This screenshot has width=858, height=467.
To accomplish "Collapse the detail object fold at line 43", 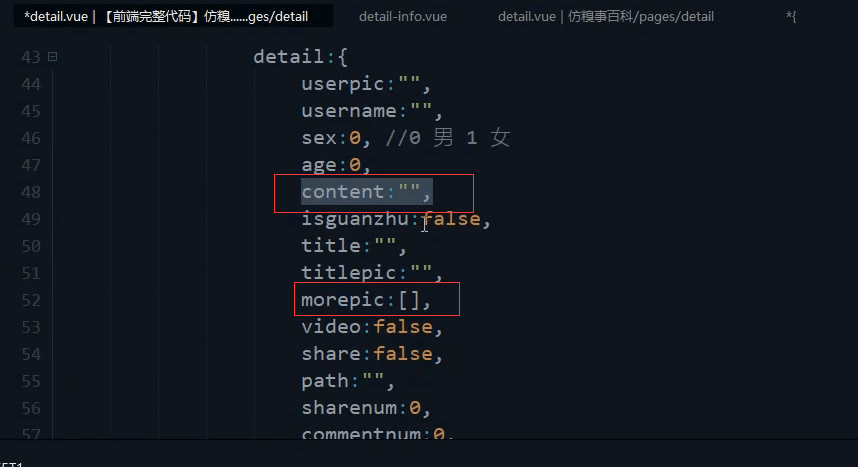I will coord(53,56).
